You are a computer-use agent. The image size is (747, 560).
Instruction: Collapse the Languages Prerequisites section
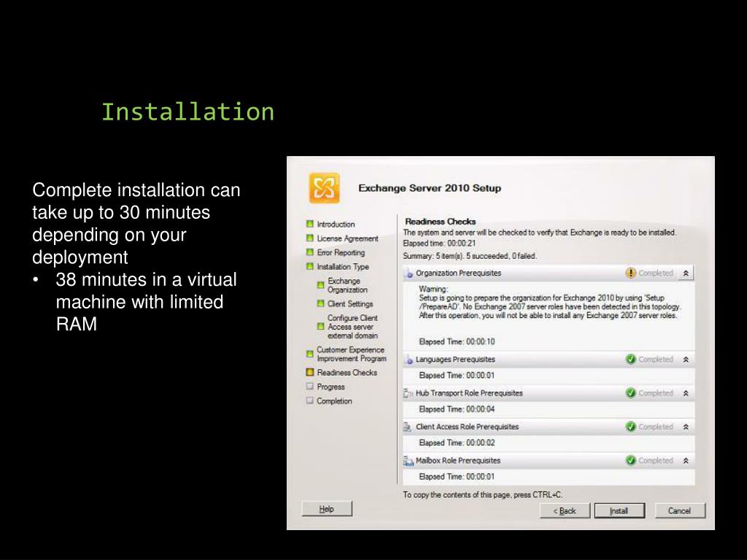coord(686,359)
